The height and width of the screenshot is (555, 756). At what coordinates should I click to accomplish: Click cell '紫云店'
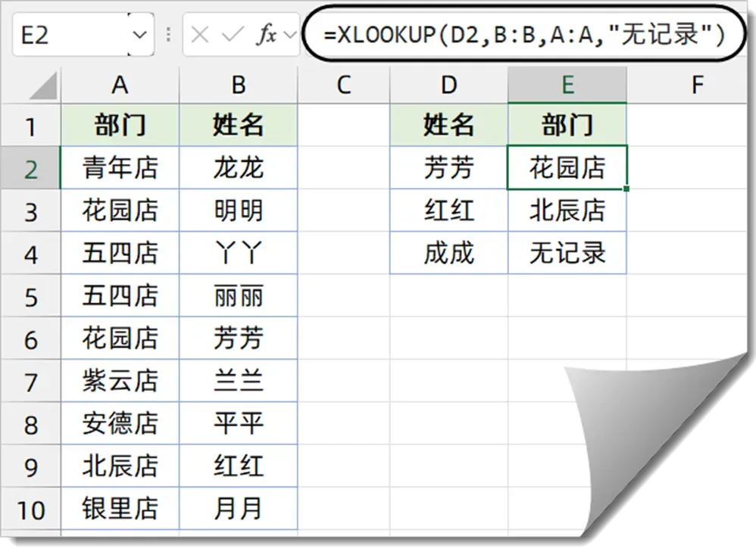click(x=120, y=381)
